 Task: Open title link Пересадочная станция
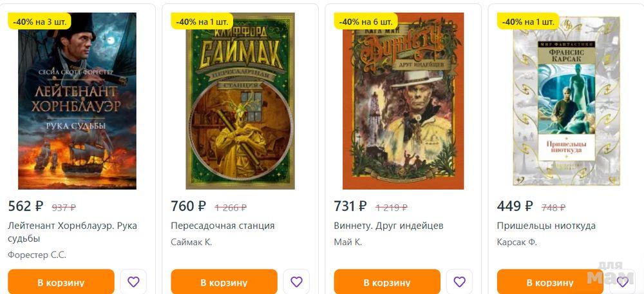223,226
